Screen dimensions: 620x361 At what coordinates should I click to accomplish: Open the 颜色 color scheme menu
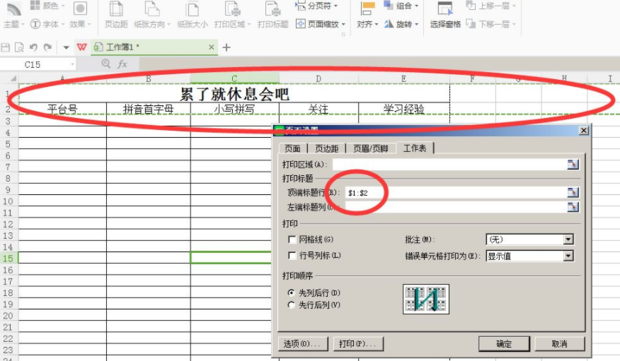point(48,6)
